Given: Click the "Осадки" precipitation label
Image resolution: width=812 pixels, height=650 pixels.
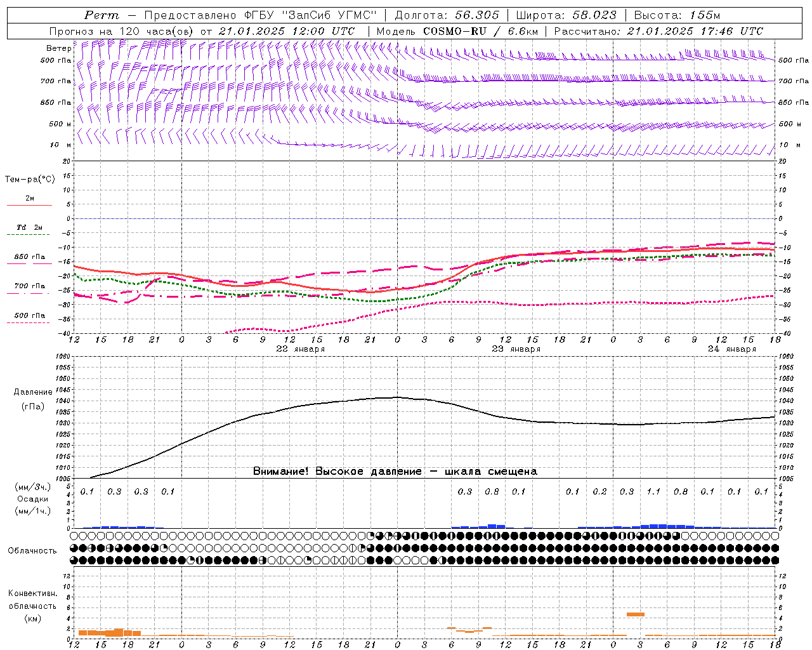Looking at the screenshot, I should (32, 499).
